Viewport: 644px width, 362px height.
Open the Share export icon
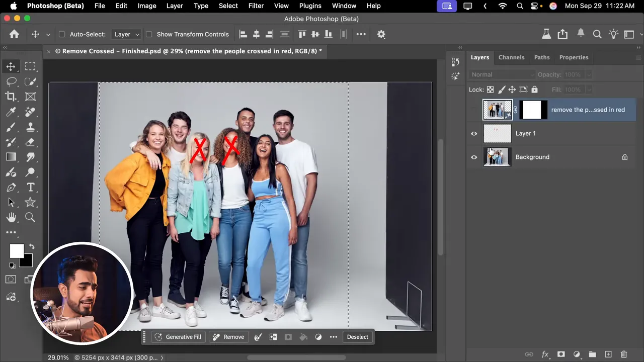coord(562,34)
